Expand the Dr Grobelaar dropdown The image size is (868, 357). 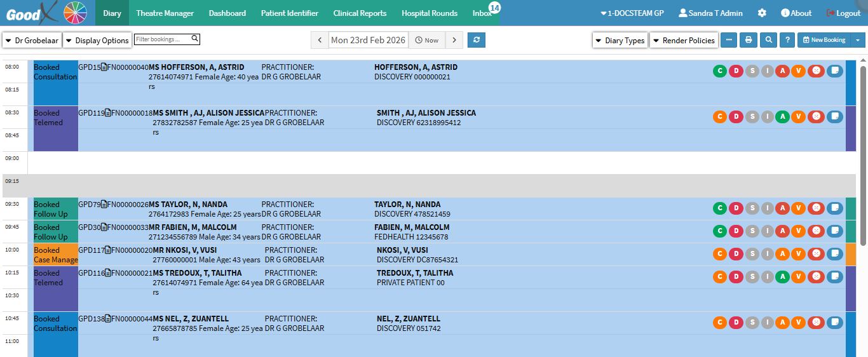[x=32, y=40]
